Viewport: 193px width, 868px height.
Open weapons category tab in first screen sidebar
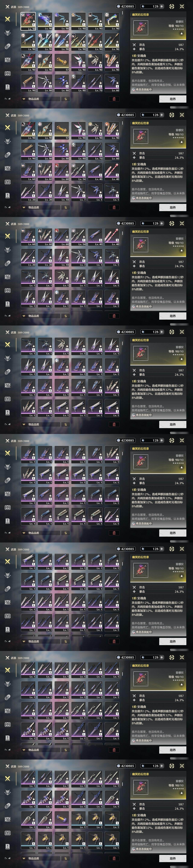click(x=7, y=19)
